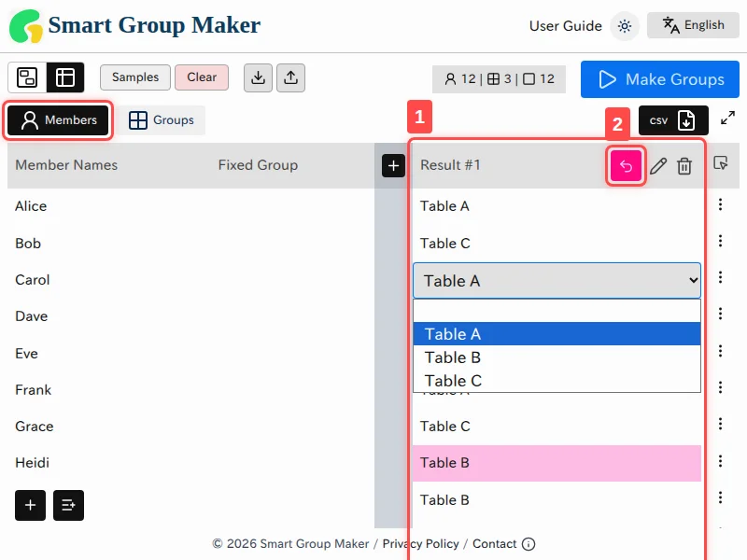This screenshot has width=747, height=560.
Task: Export results with the csv button
Action: pos(673,120)
